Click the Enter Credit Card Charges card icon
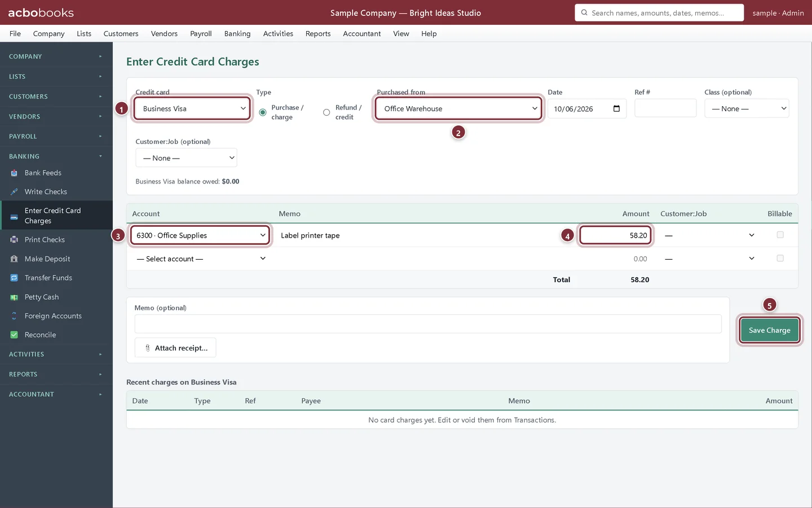812x508 pixels. point(14,216)
